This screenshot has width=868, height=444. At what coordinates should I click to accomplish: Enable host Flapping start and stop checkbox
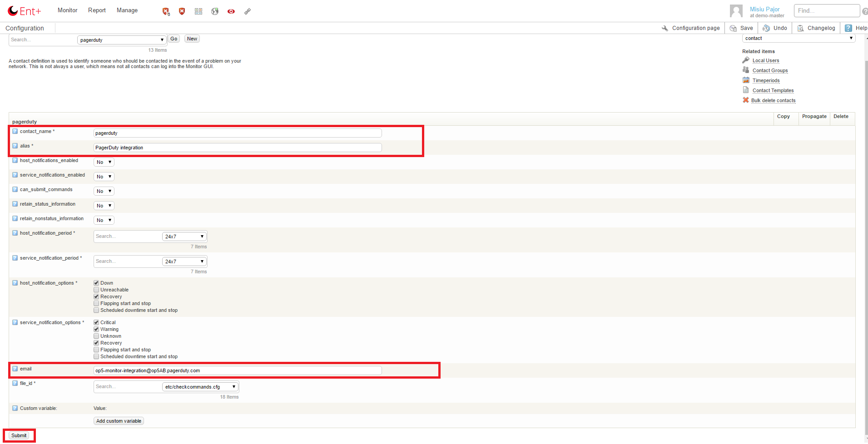(96, 303)
